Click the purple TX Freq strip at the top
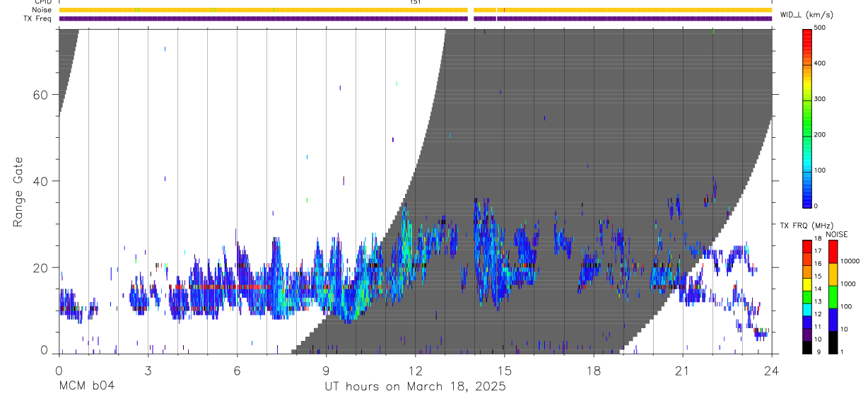 415,18
